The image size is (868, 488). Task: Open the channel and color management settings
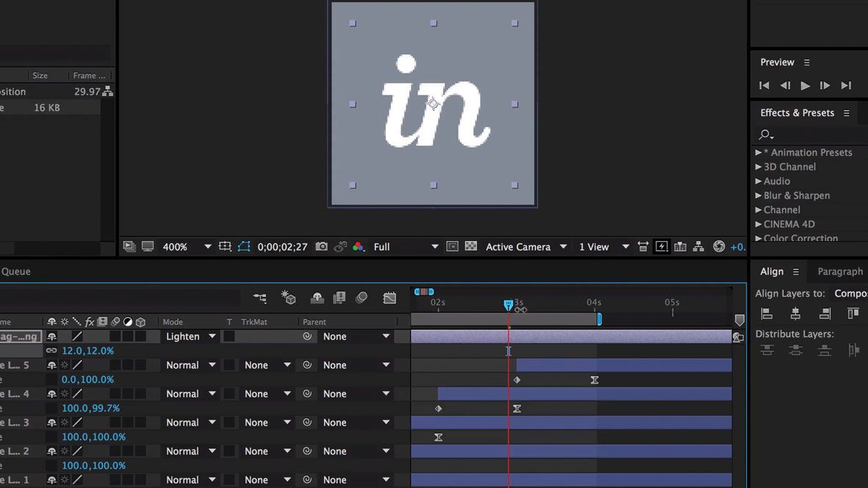coord(359,246)
